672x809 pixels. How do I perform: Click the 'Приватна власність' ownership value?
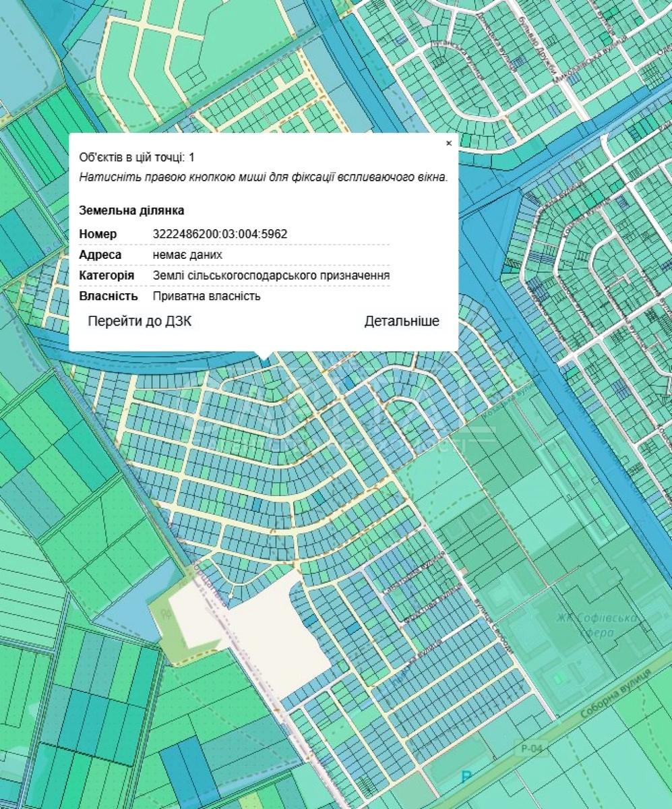pyautogui.click(x=206, y=296)
